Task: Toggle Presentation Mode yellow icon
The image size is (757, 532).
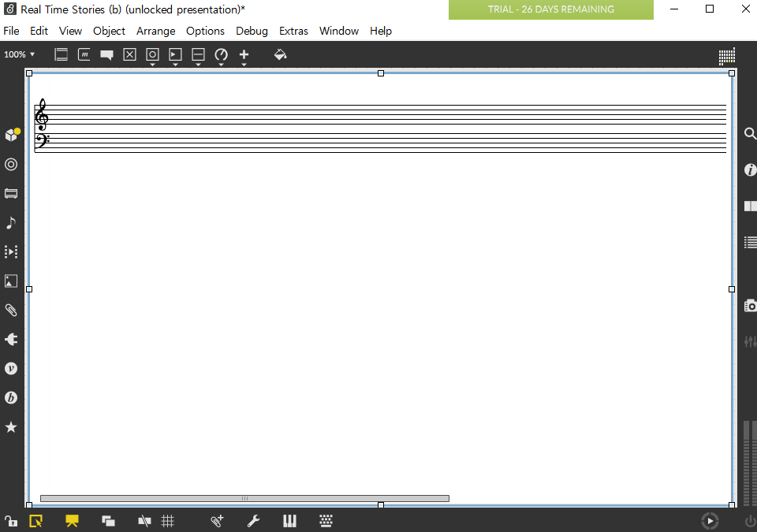Action: [x=73, y=521]
